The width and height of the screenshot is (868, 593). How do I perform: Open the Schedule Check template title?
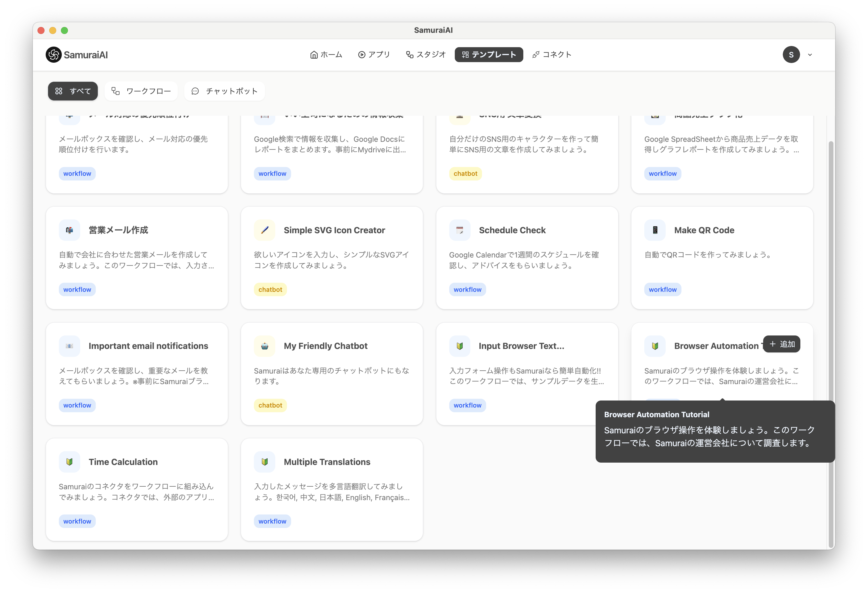512,230
